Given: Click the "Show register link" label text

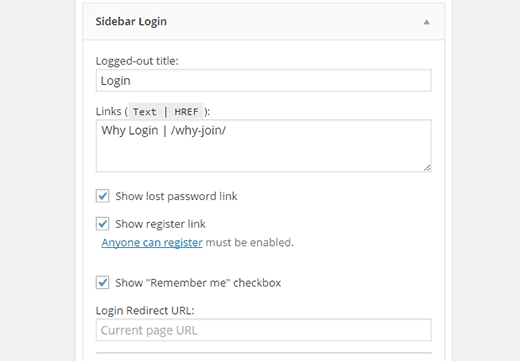Looking at the screenshot, I should point(160,224).
